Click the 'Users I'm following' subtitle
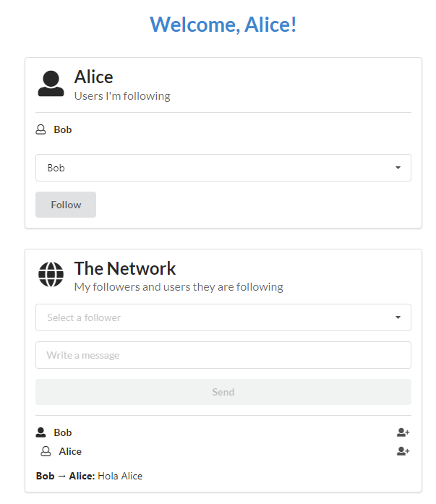This screenshot has height=504, width=436. point(122,95)
